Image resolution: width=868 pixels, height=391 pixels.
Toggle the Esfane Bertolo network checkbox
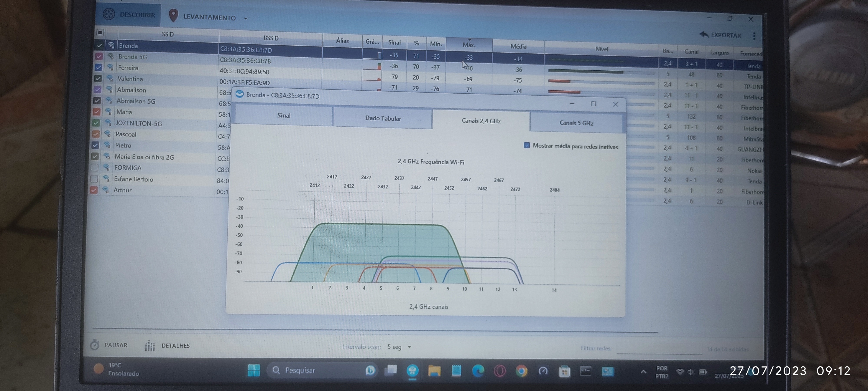coord(94,179)
